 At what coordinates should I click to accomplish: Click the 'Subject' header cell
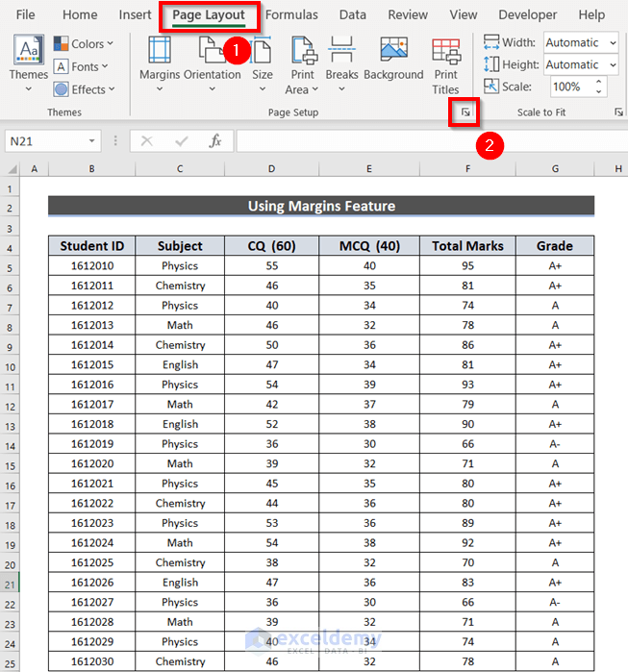180,246
